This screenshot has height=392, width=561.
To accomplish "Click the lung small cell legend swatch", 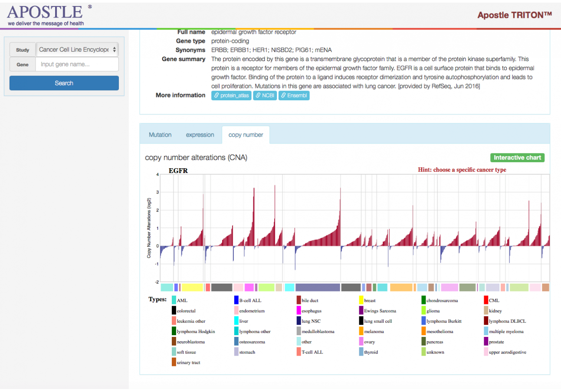I will coord(361,321).
